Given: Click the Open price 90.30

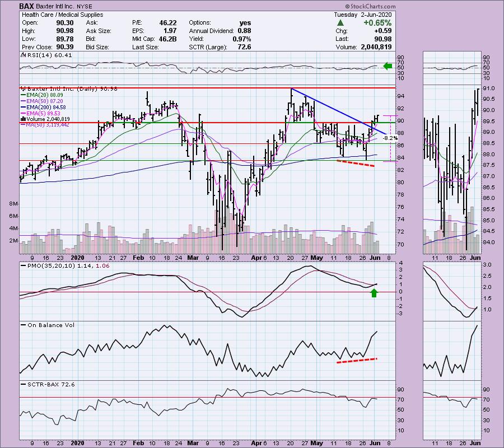Looking at the screenshot, I should tap(65, 23).
